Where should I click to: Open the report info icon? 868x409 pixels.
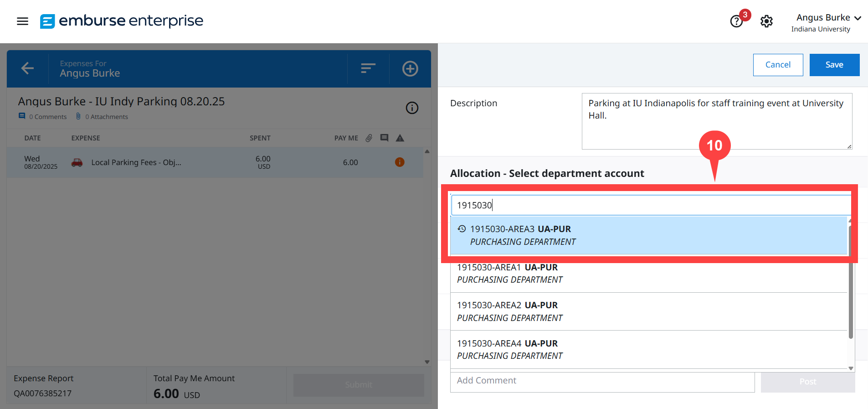(412, 108)
